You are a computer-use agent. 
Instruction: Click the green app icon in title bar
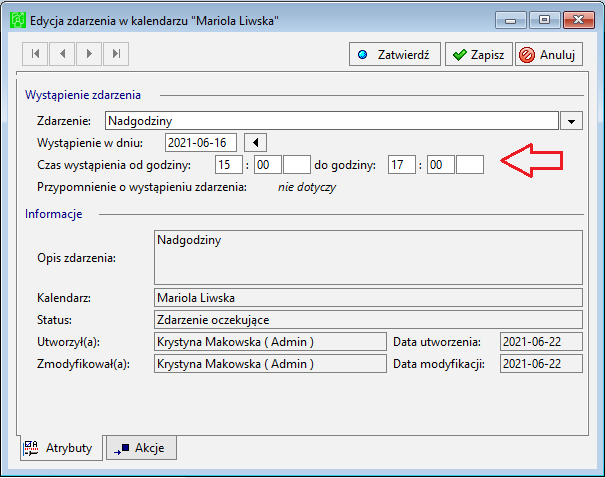point(18,20)
